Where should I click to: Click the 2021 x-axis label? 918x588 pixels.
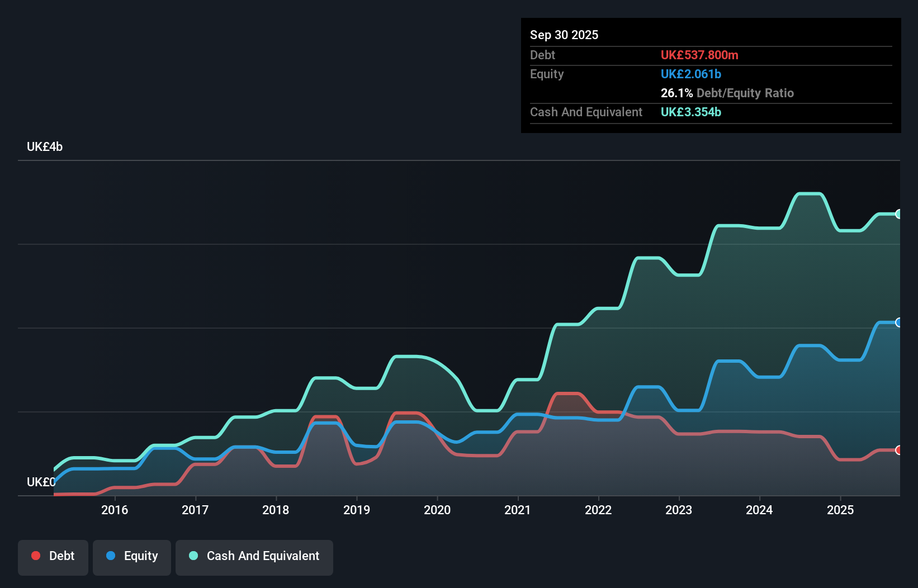coord(518,510)
